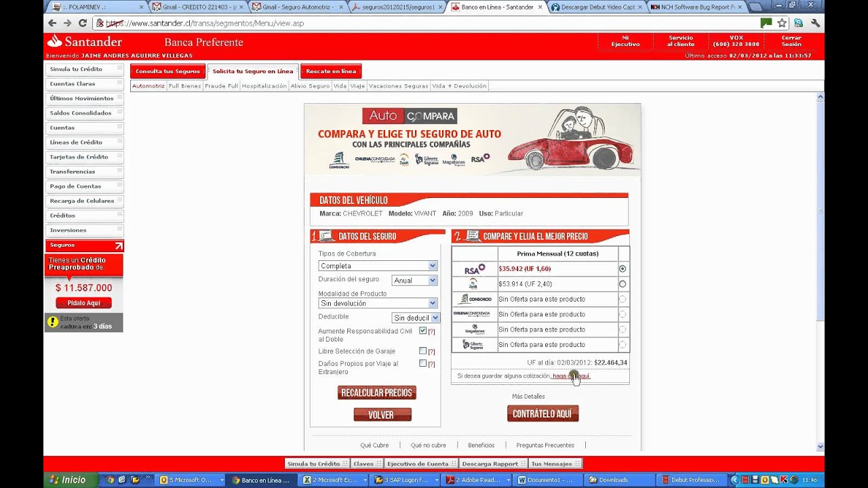Open the Qué Cubre link
This screenshot has width=868, height=488.
coord(374,445)
